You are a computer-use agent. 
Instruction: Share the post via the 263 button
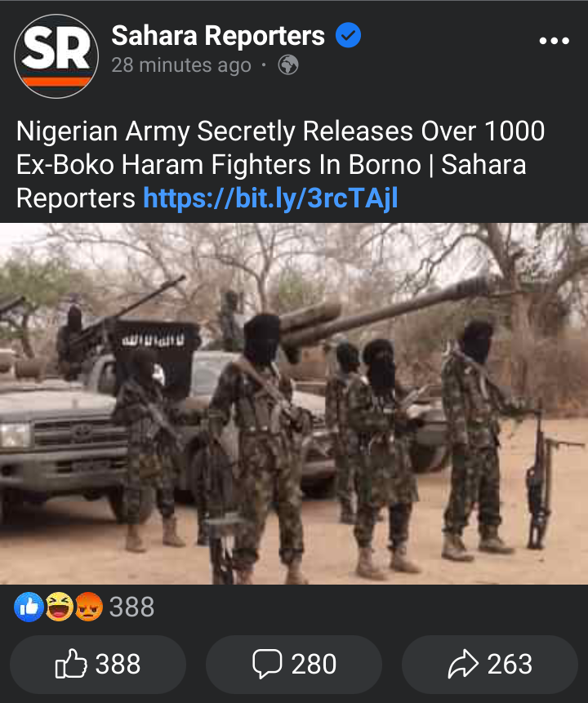click(x=490, y=664)
